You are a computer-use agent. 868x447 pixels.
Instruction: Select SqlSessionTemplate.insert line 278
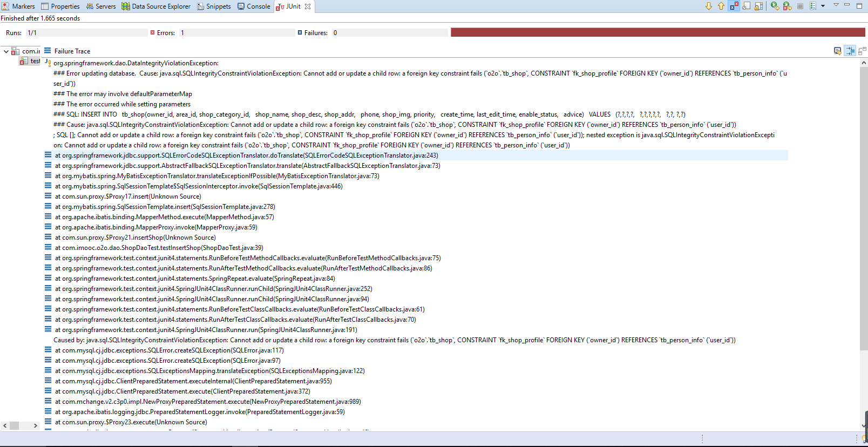tap(165, 207)
